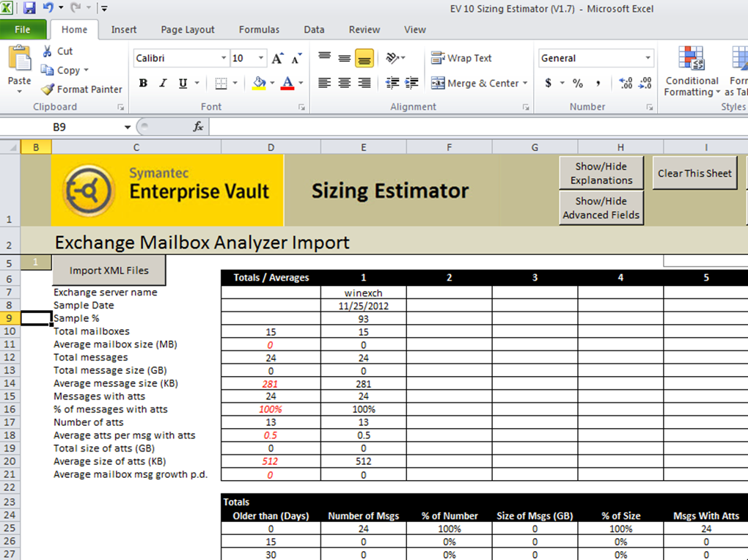Open the File tab
The width and height of the screenshot is (748, 560).
point(23,29)
